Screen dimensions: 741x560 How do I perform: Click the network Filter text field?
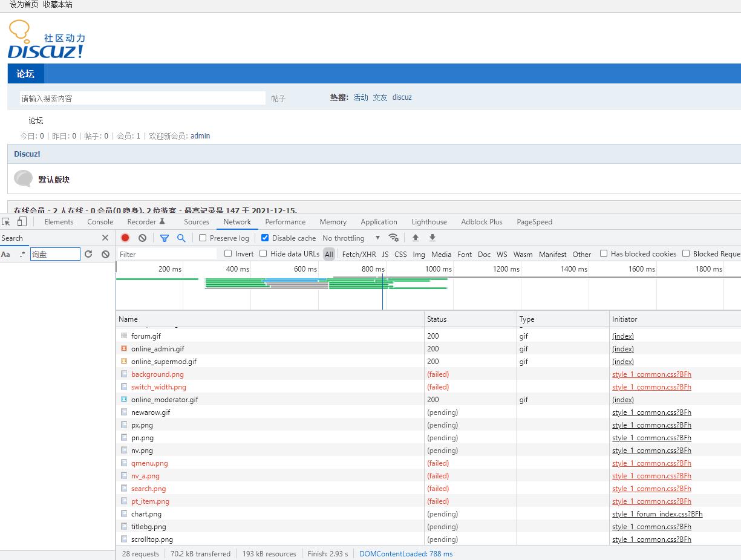pos(166,254)
